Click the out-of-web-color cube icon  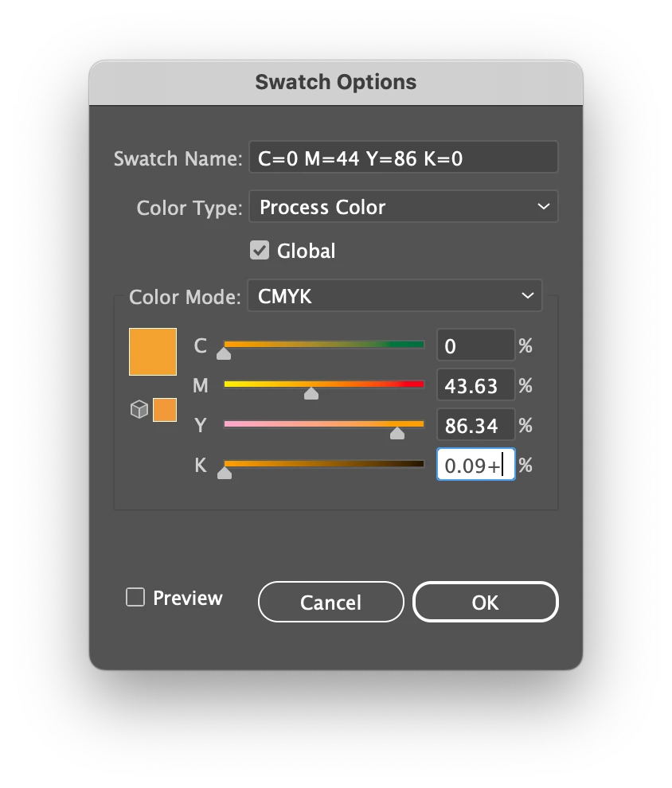(x=139, y=410)
